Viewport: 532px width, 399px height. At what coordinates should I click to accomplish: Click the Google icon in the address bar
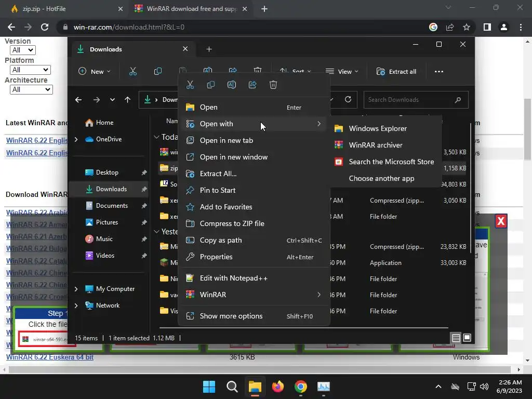pos(433,27)
